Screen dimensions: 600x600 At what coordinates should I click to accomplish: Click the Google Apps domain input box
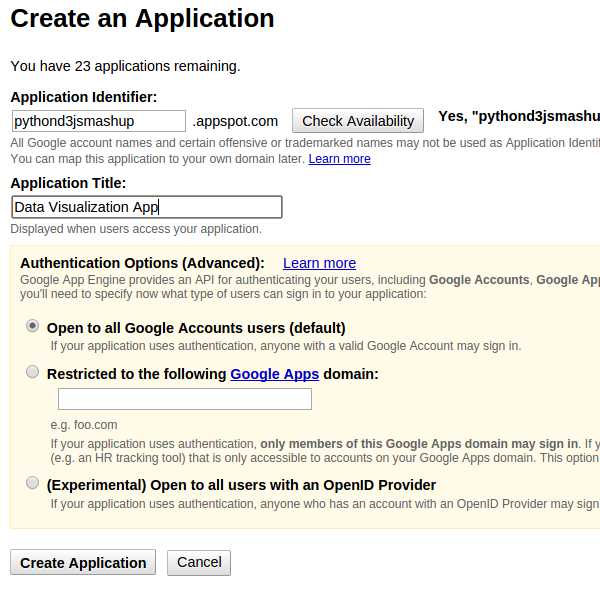185,399
